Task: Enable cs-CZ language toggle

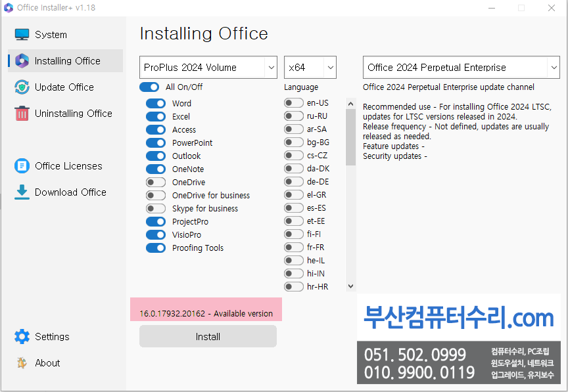Action: point(294,155)
